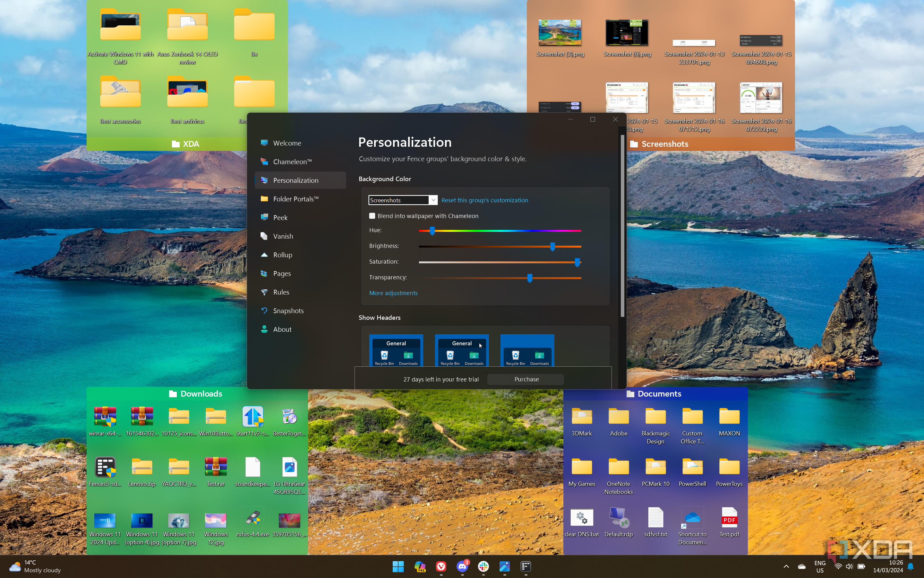Open the Welcome section in Fences sidebar
924x578 pixels.
point(301,143)
